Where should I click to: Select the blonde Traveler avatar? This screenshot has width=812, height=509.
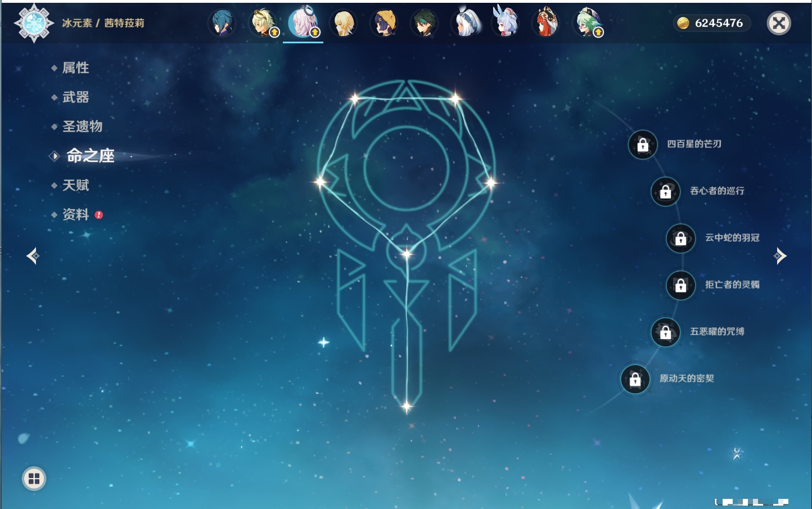[344, 23]
